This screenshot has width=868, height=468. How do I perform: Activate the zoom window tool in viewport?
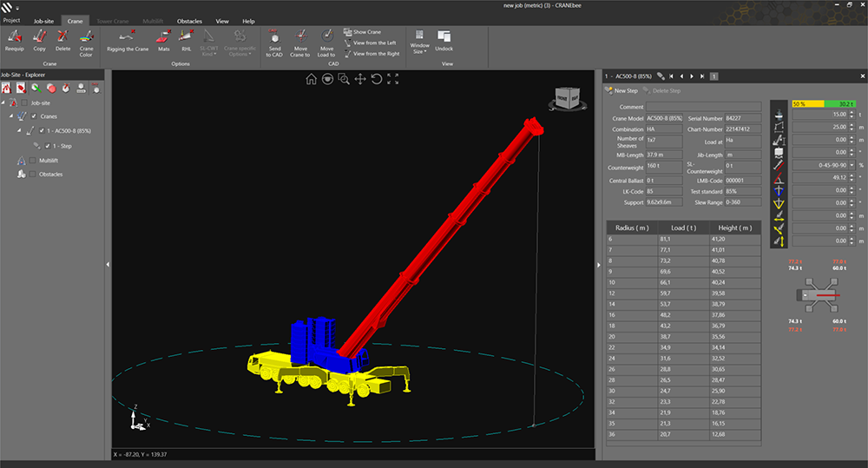pyautogui.click(x=344, y=79)
